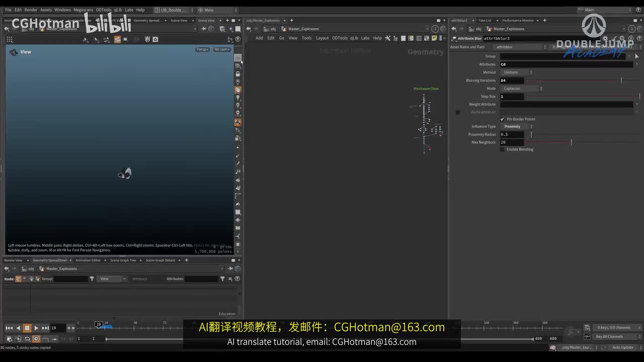Viewport: 644px width, 362px height.
Task: Jump to the last frame
Action: [45, 328]
